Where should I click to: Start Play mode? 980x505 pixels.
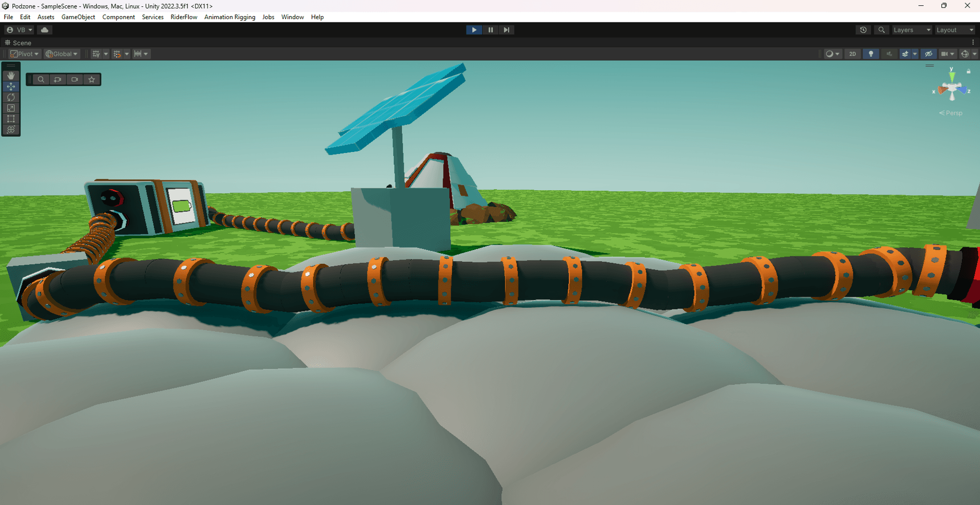click(x=474, y=30)
